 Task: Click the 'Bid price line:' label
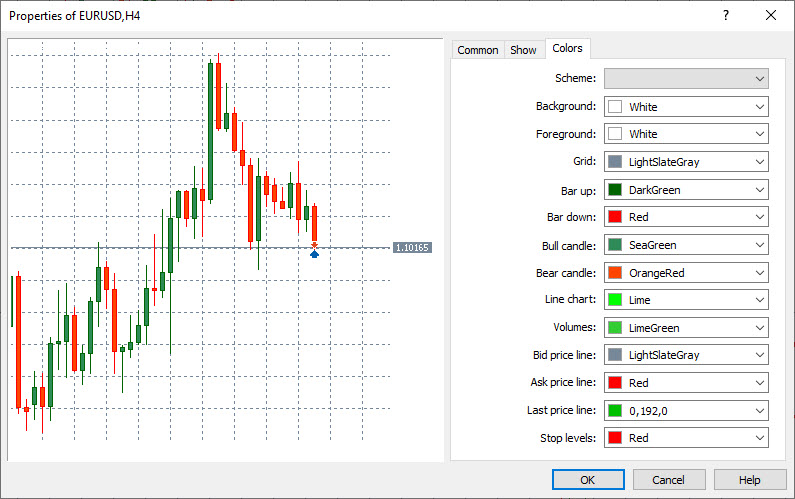pos(564,355)
